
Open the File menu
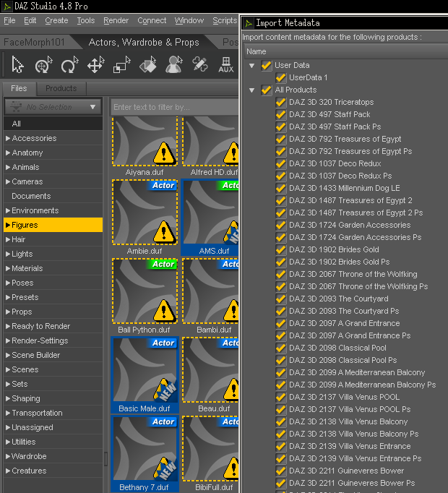pyautogui.click(x=9, y=20)
